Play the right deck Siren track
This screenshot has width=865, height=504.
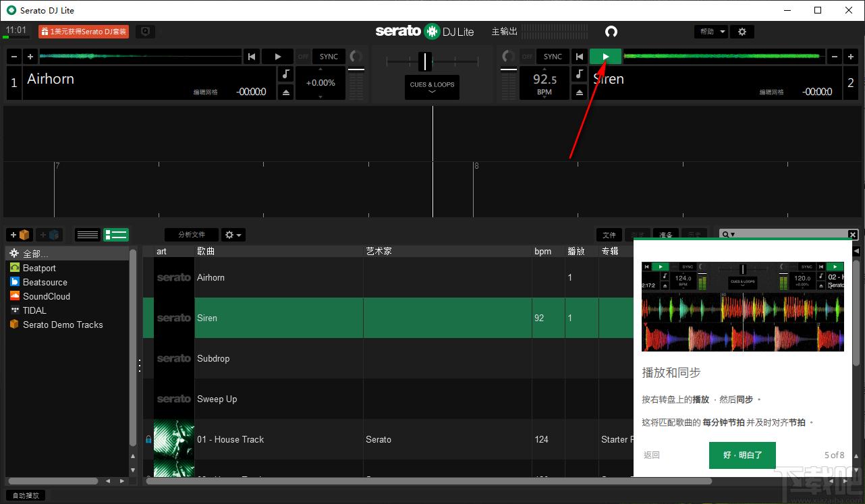tap(605, 57)
